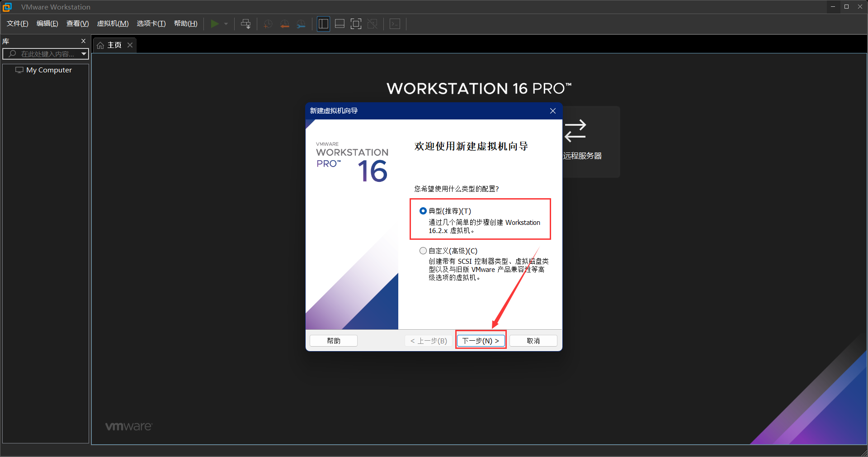Click the 欢迎使用新建虚拟机向导 heading
The height and width of the screenshot is (457, 868).
click(x=471, y=146)
